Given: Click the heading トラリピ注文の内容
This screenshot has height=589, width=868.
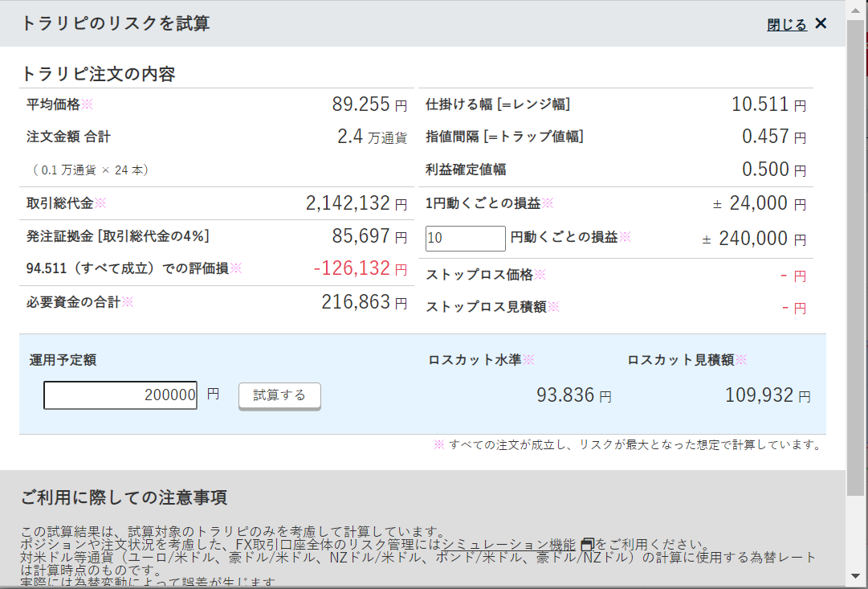Looking at the screenshot, I should click(x=99, y=74).
